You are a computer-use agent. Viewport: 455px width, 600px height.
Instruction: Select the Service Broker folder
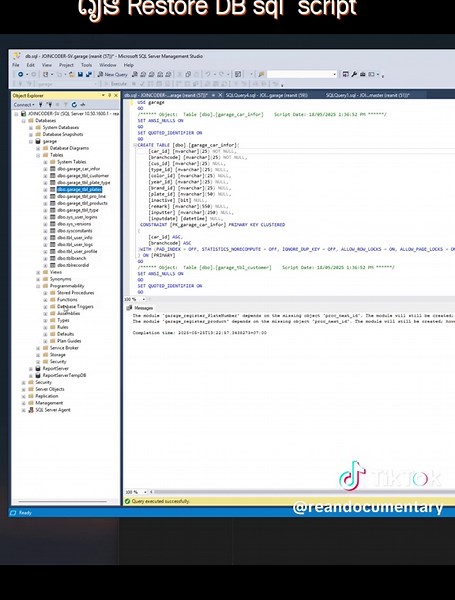click(64, 348)
